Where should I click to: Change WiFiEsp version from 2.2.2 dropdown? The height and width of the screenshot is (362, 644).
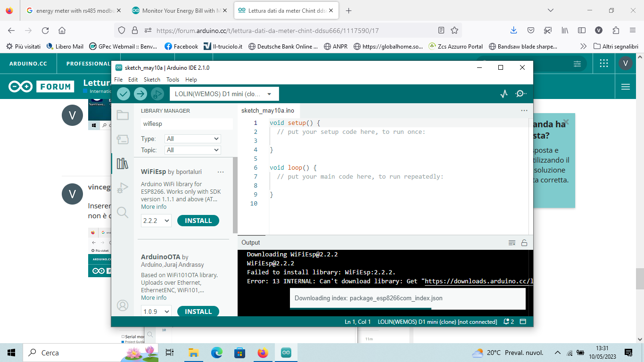pyautogui.click(x=156, y=220)
